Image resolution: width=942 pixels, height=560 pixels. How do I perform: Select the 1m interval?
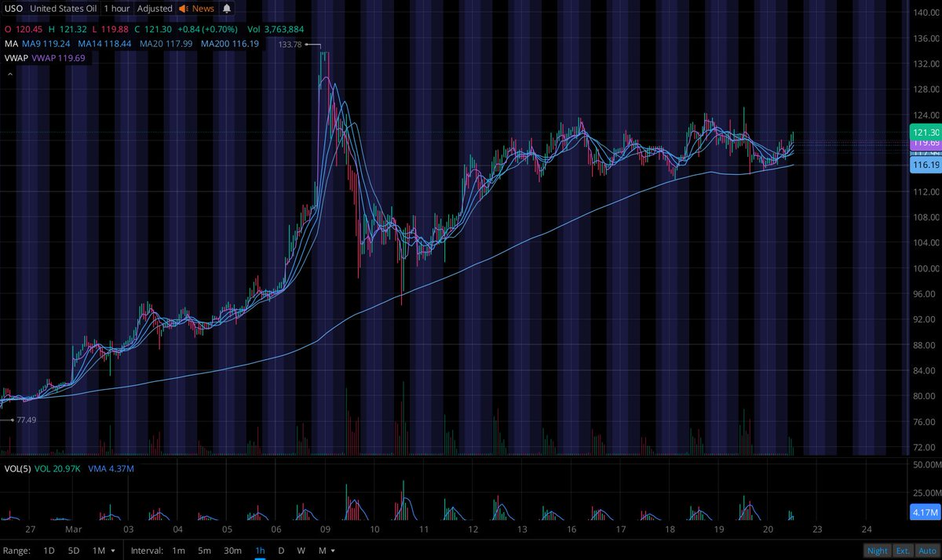[x=179, y=551]
